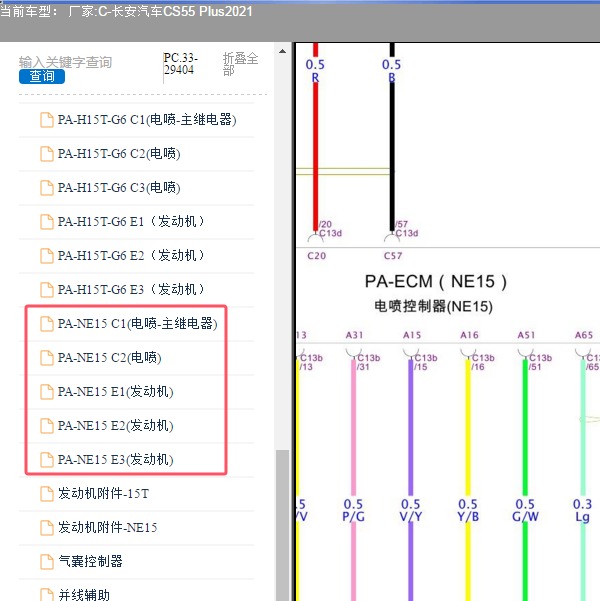
Task: Open 发动机附件-15T diagram entry
Action: tap(103, 493)
